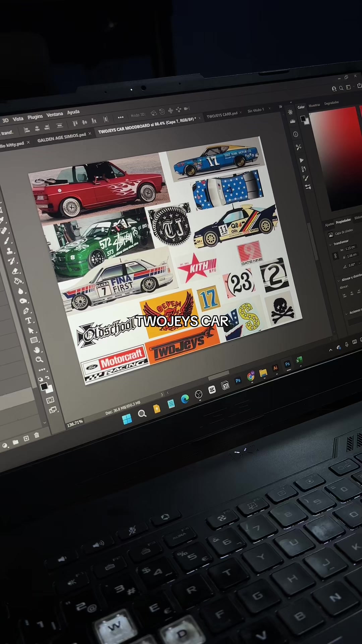Image resolution: width=362 pixels, height=644 pixels.
Task: Select the Zoom tool in toolbar
Action: (39, 360)
